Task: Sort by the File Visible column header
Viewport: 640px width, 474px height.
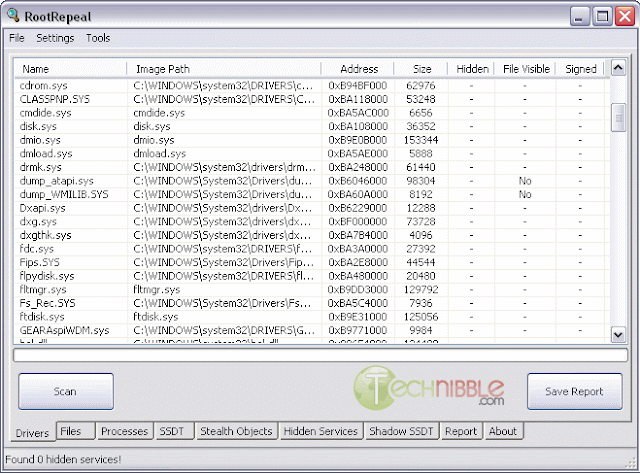Action: (x=525, y=69)
